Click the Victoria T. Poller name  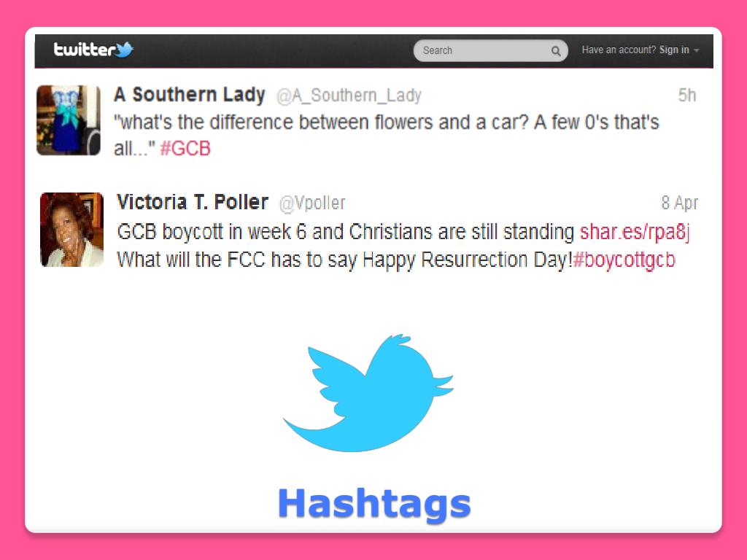(193, 202)
